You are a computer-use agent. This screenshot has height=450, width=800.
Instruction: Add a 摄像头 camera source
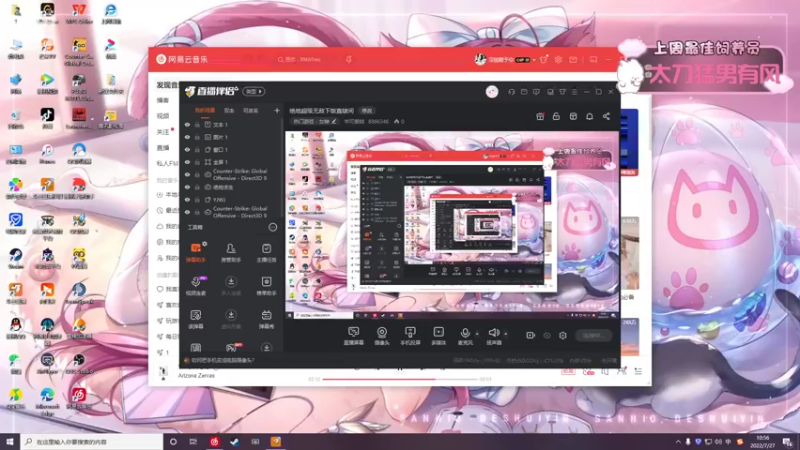(382, 336)
